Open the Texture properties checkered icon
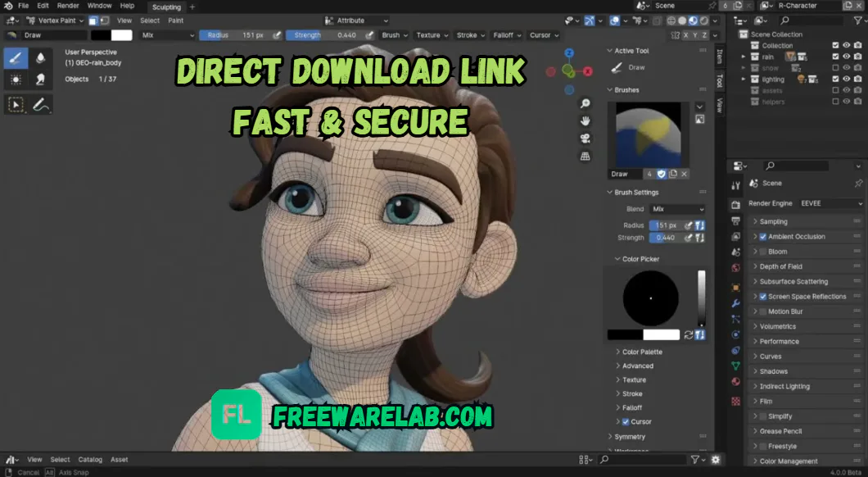This screenshot has width=868, height=477. click(x=735, y=401)
